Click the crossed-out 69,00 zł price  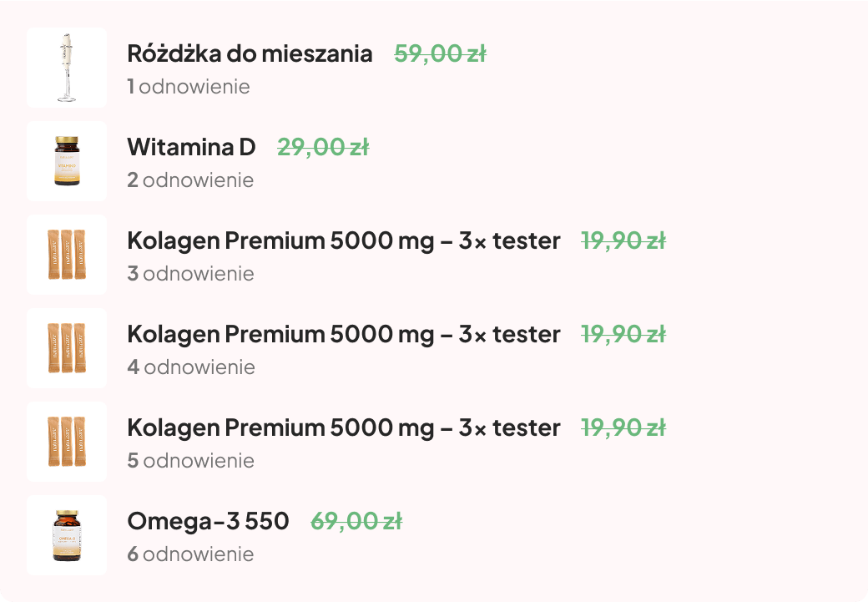pyautogui.click(x=356, y=521)
